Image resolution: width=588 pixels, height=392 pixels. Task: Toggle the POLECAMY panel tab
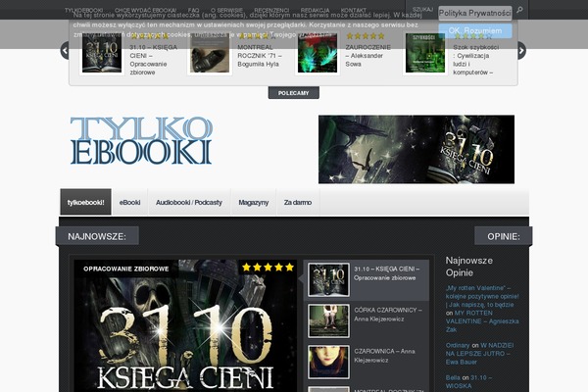pos(294,93)
